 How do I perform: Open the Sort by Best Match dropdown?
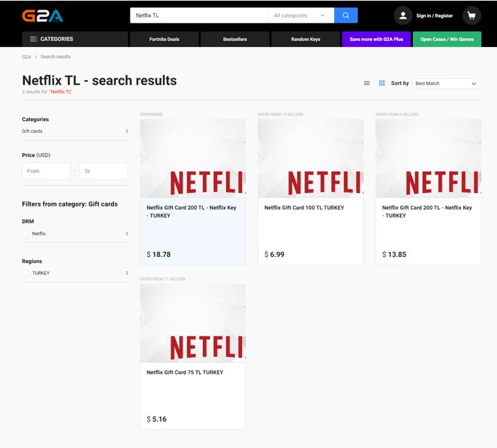pyautogui.click(x=447, y=83)
